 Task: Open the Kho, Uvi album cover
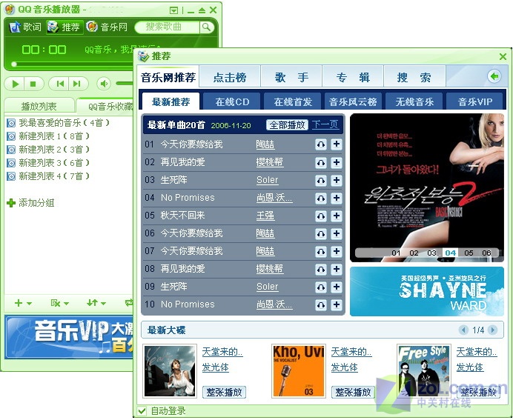298,371
